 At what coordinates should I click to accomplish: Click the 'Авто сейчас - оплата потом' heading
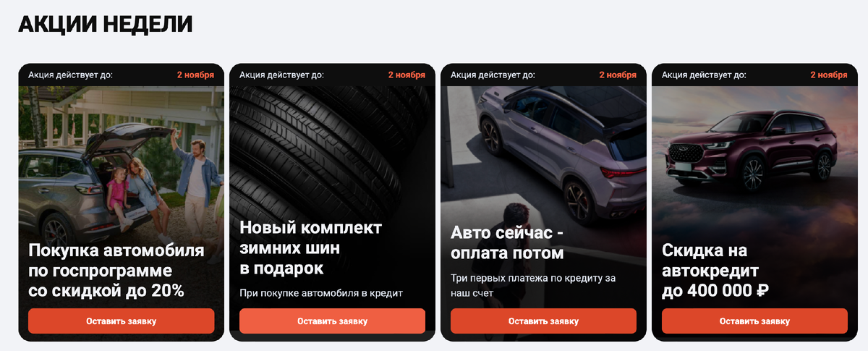click(x=507, y=243)
